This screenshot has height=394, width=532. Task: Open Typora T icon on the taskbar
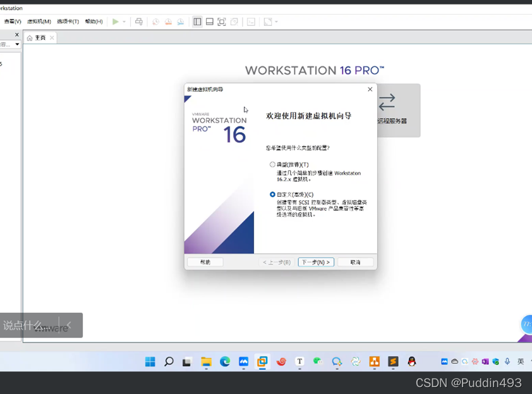[299, 361]
